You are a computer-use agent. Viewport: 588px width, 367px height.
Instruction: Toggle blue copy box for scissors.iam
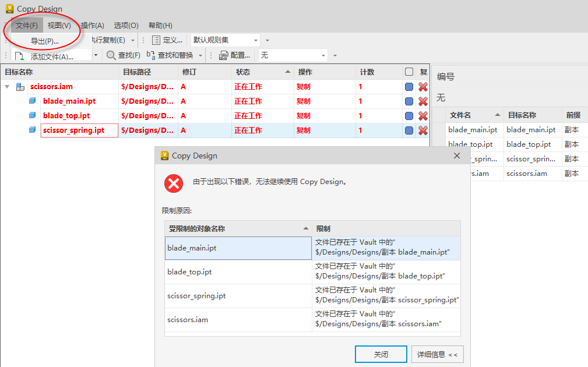409,87
